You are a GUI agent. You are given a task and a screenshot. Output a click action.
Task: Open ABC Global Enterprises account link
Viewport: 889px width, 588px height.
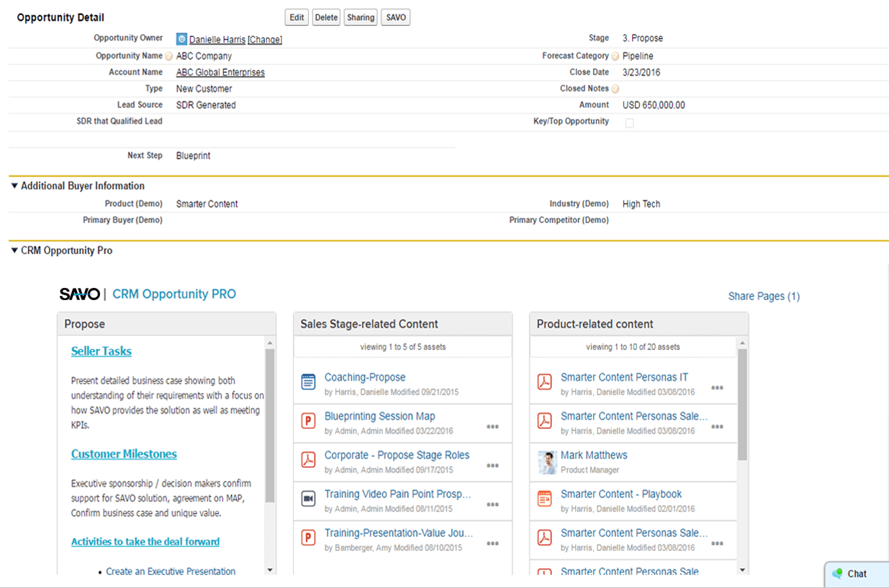[220, 73]
